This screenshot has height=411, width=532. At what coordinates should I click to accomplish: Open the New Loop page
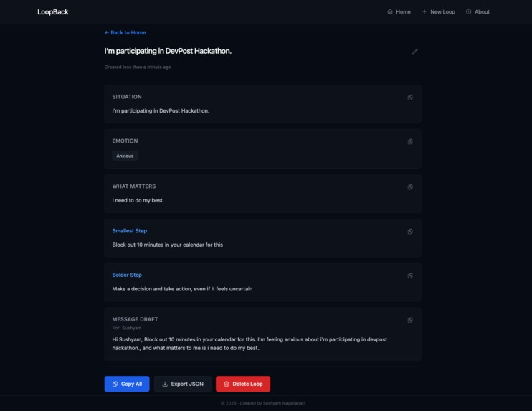tap(438, 12)
